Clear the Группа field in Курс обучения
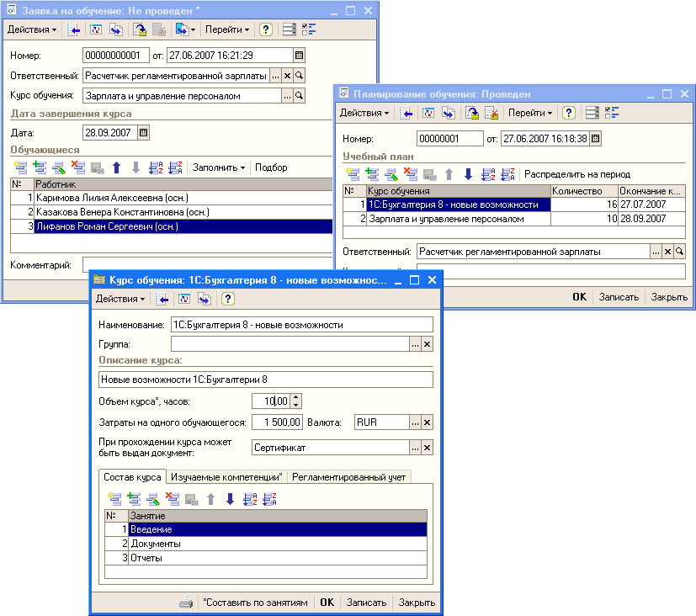The width and height of the screenshot is (696, 616). pos(427,344)
